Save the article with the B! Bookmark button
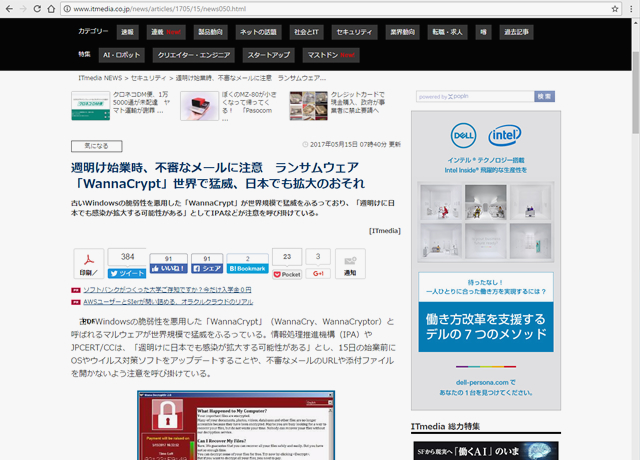Image resolution: width=640 pixels, height=460 pixels. coord(247,269)
